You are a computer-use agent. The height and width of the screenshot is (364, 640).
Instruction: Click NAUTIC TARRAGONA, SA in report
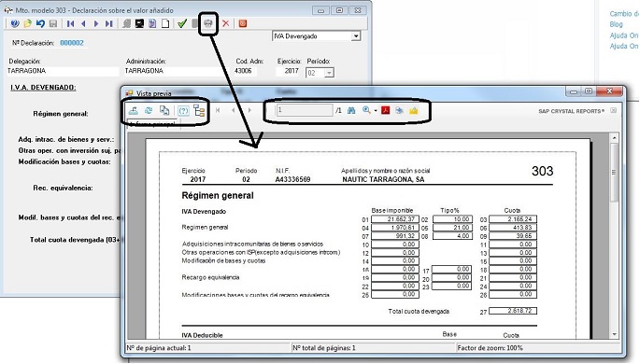[x=383, y=179]
